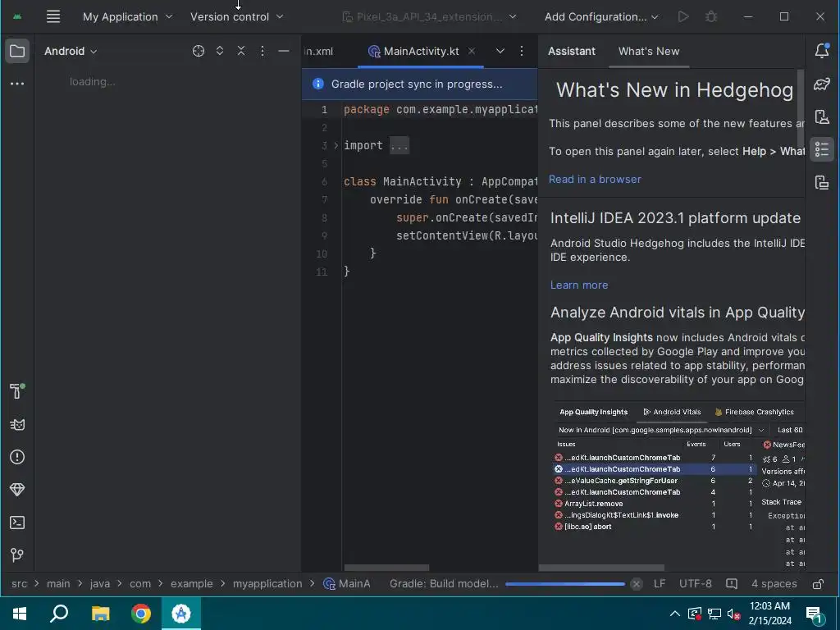The width and height of the screenshot is (840, 630).
Task: Open the Notifications bell panel
Action: point(822,51)
